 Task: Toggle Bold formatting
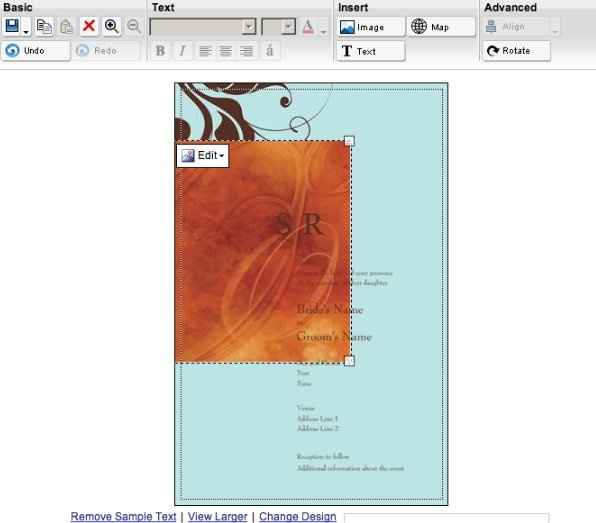(160, 51)
